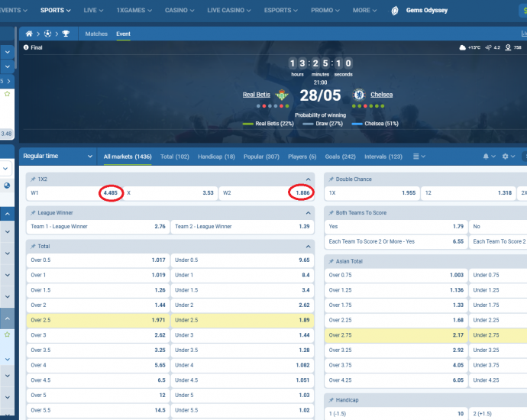This screenshot has width=527, height=420.
Task: Select Team 1 - League Winner 2.76
Action: (x=98, y=227)
